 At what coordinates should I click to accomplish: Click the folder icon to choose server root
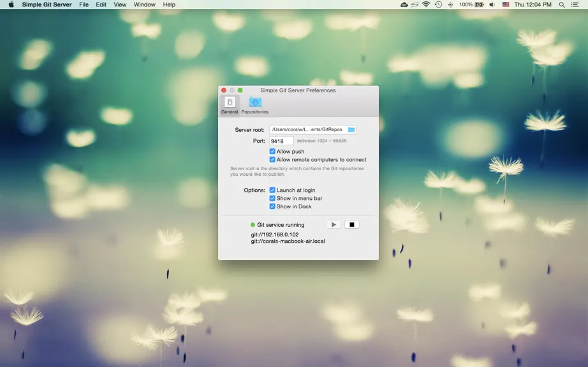tap(351, 129)
